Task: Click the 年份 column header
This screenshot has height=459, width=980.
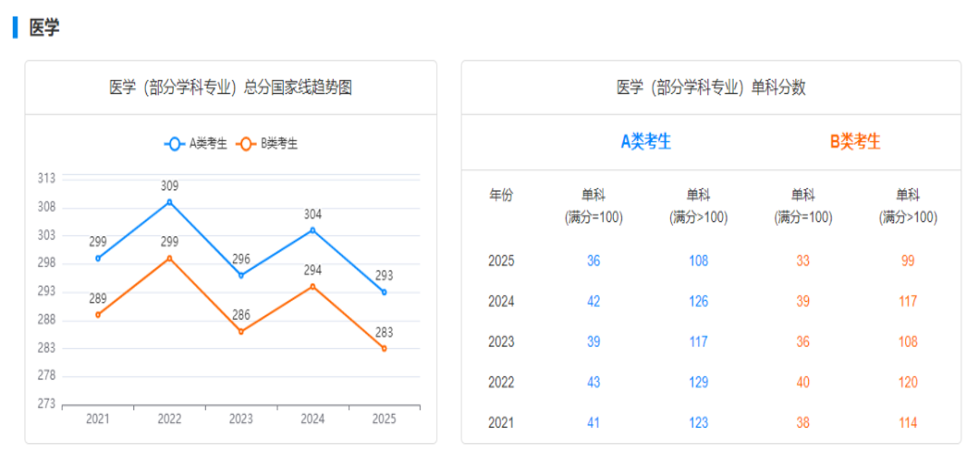Action: pos(501,195)
